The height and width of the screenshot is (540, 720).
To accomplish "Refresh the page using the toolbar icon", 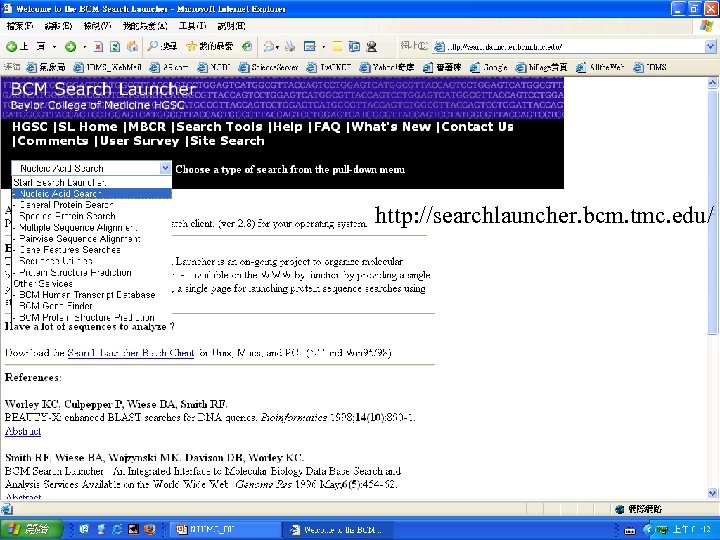I will click(x=115, y=46).
